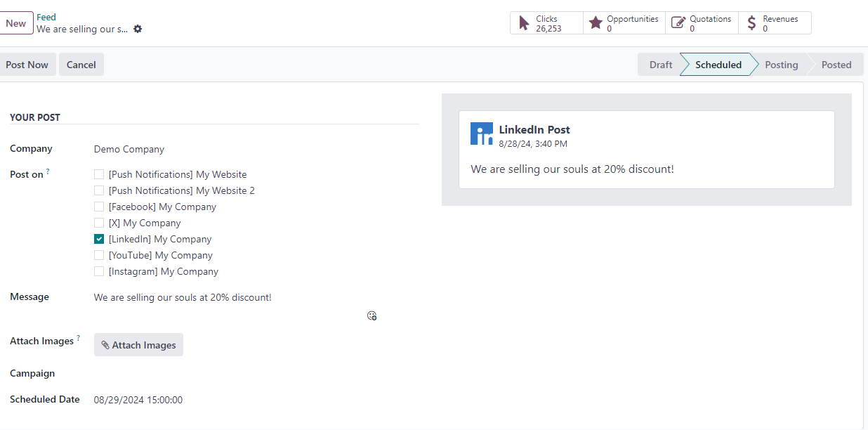This screenshot has height=430, width=868.
Task: Switch status to Draft stage
Action: point(660,65)
